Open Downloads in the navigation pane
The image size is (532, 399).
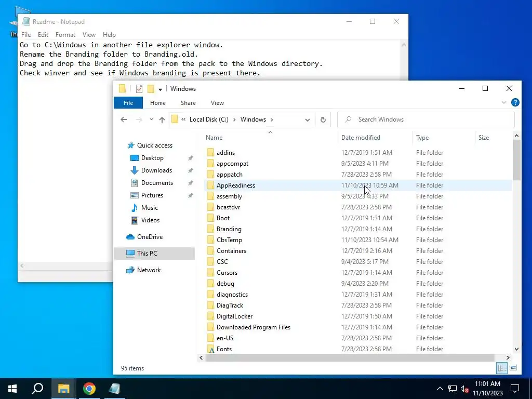pos(156,170)
